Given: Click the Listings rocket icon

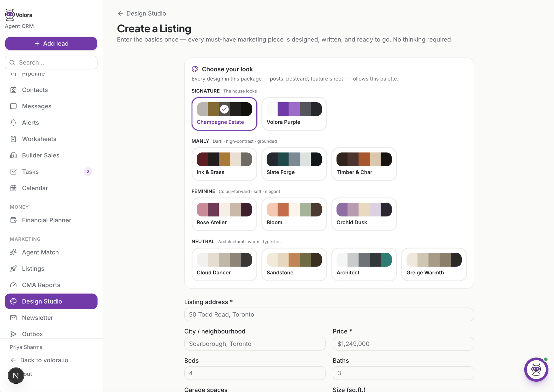Looking at the screenshot, I should coord(13,269).
